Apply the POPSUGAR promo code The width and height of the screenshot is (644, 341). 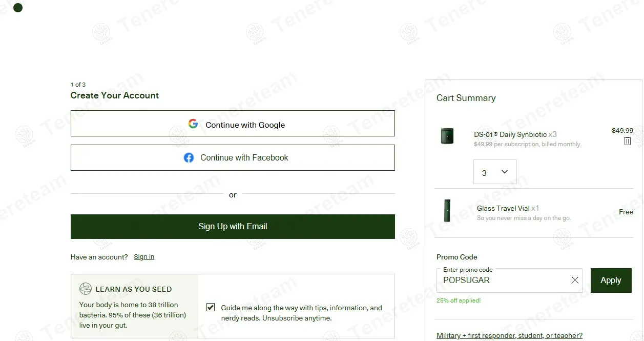point(611,280)
